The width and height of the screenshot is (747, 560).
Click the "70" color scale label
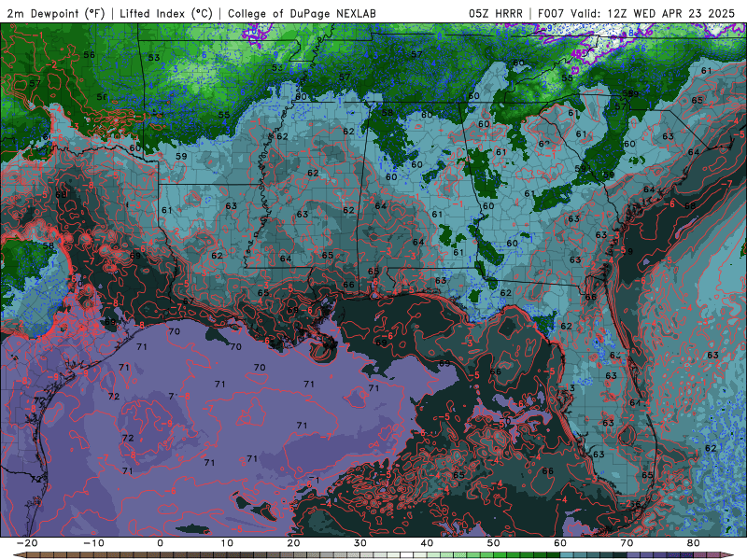coord(627,543)
